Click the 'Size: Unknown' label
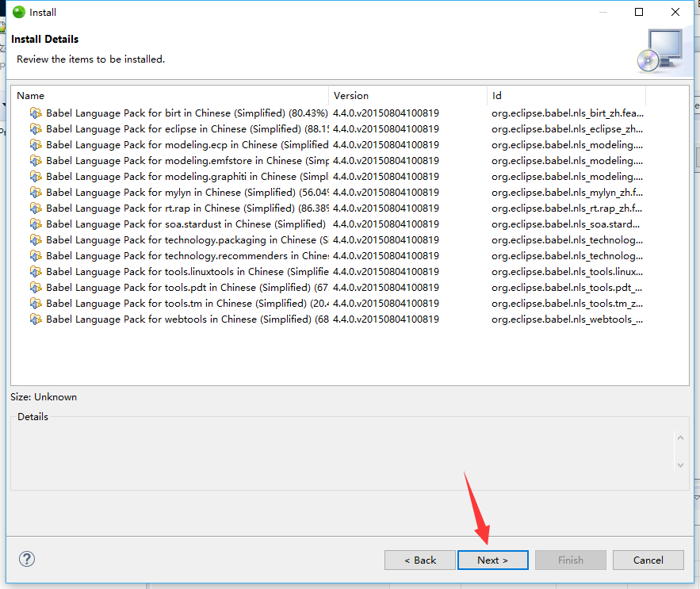Viewport: 700px width, 589px height. [44, 397]
